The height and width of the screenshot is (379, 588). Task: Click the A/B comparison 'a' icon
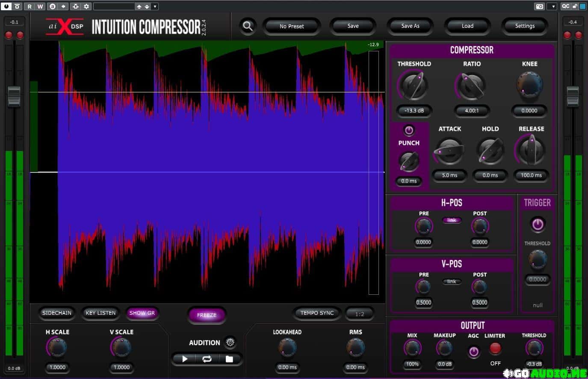tap(53, 6)
